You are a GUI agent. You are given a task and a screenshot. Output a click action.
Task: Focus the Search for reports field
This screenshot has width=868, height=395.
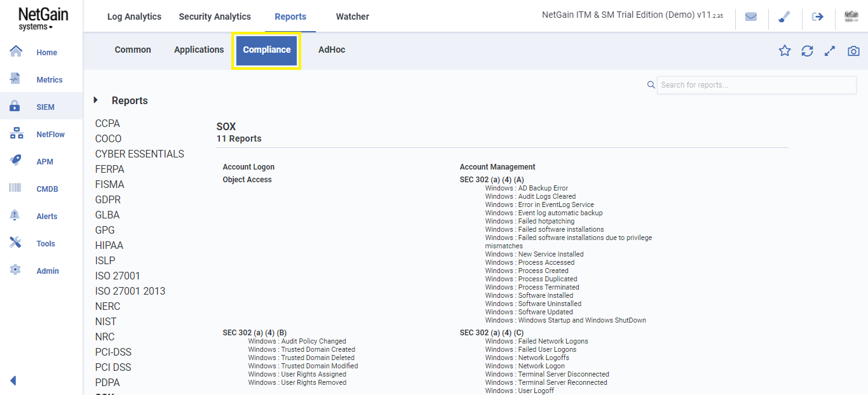click(x=756, y=85)
